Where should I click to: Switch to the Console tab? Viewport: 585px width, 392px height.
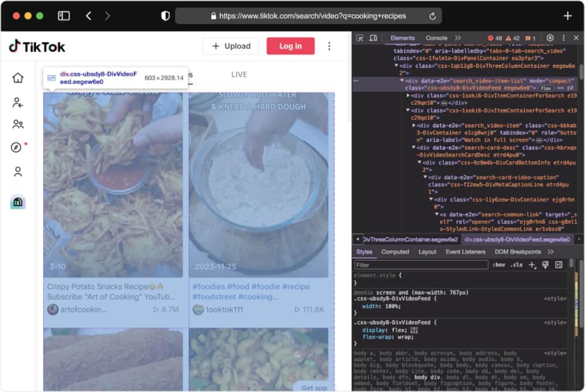tap(436, 38)
